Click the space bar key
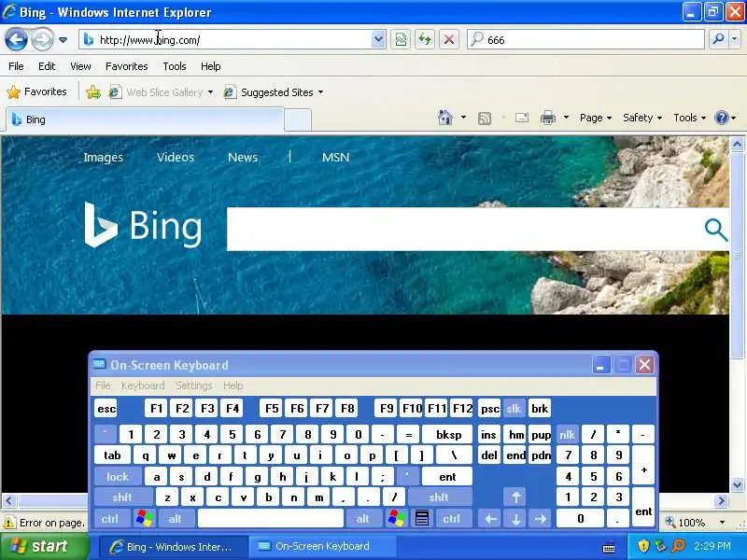This screenshot has width=747, height=560. point(271,518)
